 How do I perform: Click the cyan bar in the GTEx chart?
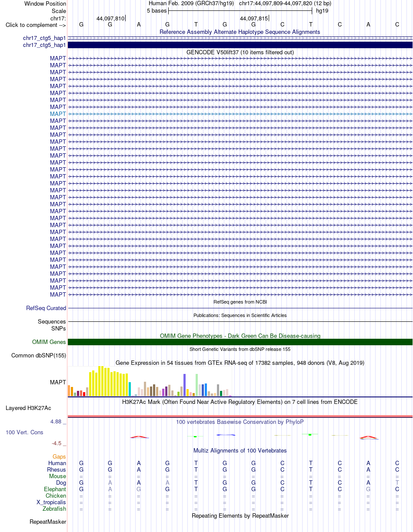coord(130,389)
